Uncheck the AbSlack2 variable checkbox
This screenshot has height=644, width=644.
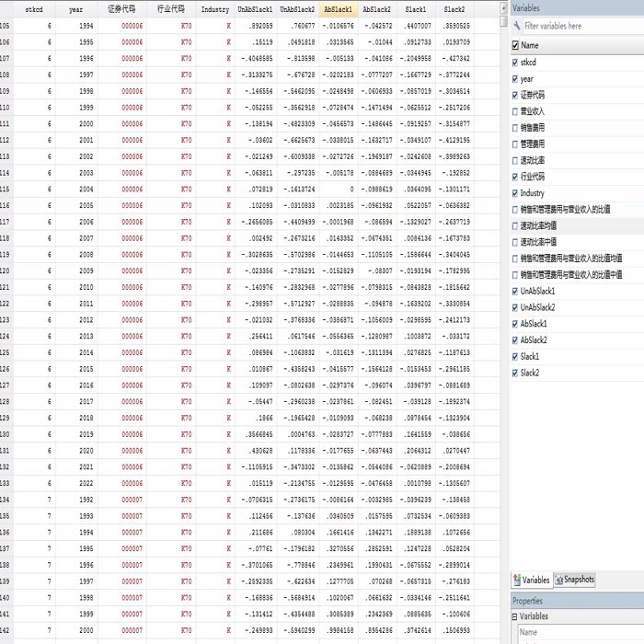515,340
